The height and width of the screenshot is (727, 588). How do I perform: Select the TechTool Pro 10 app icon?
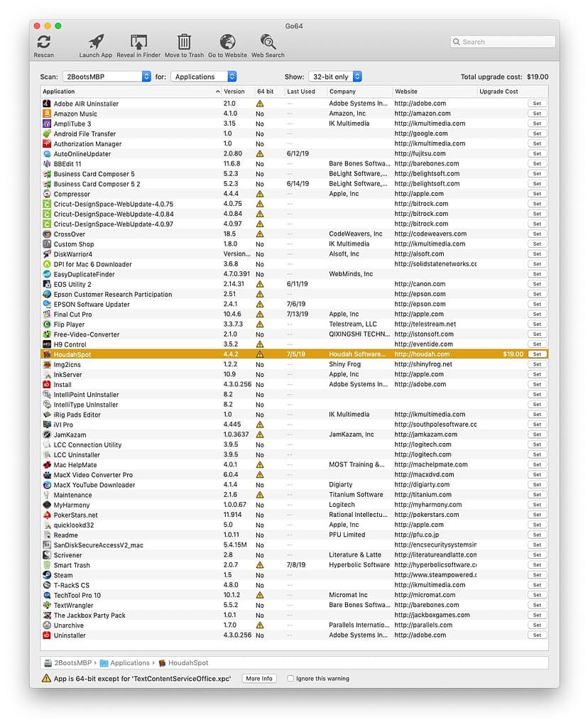[47, 595]
